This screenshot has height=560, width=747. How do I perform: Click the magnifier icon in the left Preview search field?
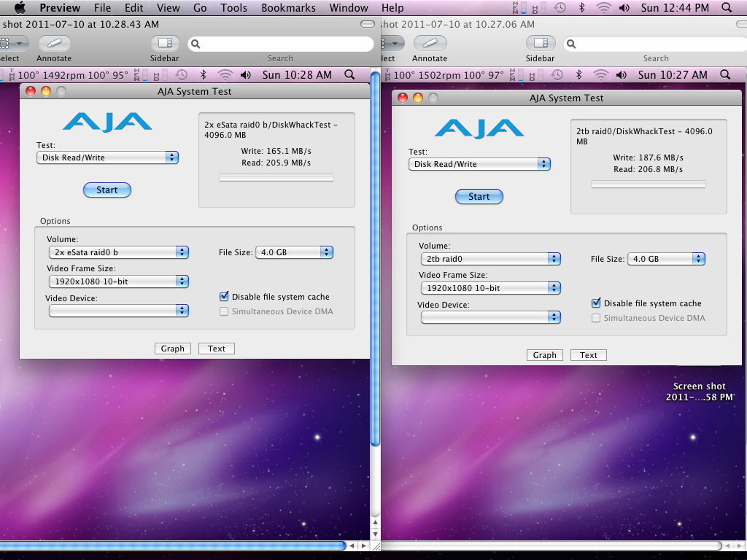196,44
